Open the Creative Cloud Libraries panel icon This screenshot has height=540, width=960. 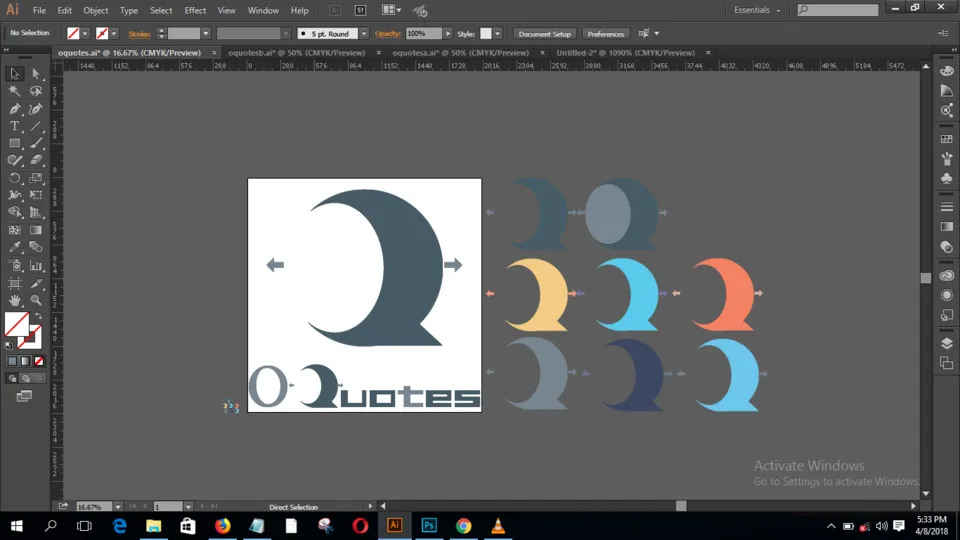[947, 276]
